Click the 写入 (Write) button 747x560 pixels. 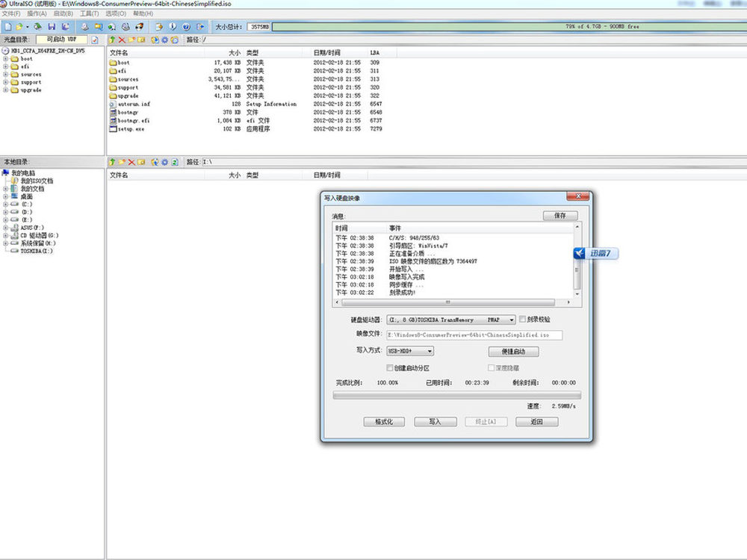tap(436, 421)
